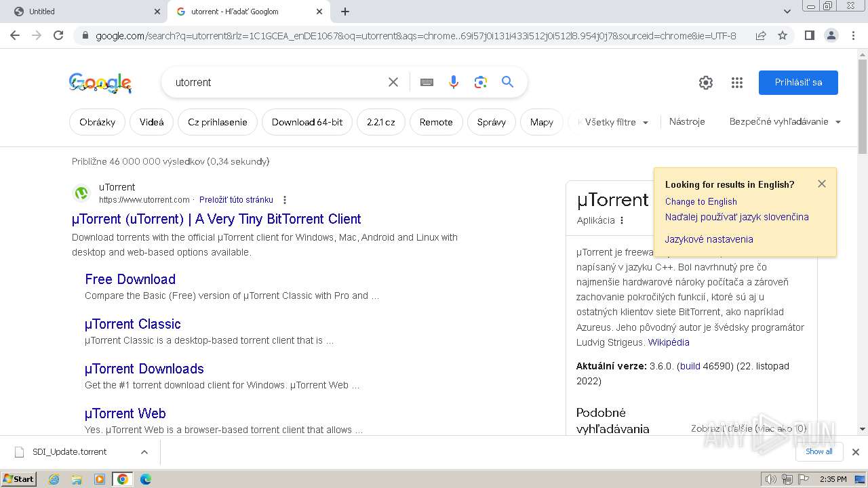Open the Chrome profile menu
The image size is (868, 488).
click(831, 35)
